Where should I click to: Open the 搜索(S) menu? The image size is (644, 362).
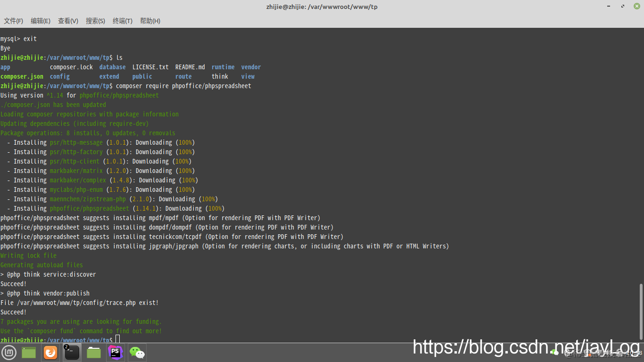[x=95, y=21]
